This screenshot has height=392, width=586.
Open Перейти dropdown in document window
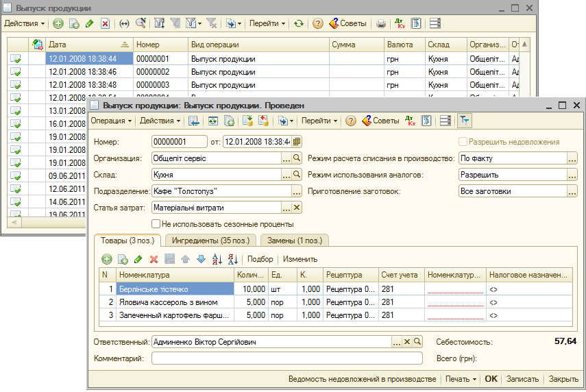(319, 121)
